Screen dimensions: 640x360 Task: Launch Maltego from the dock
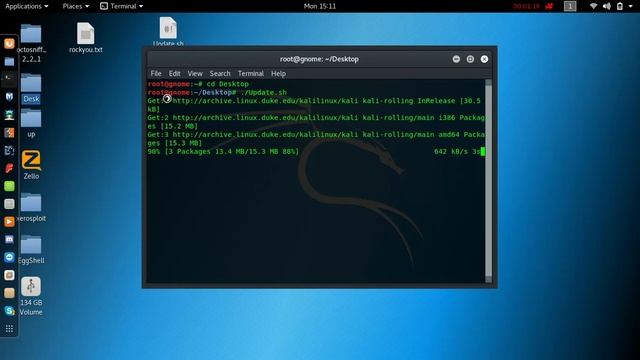[9, 151]
